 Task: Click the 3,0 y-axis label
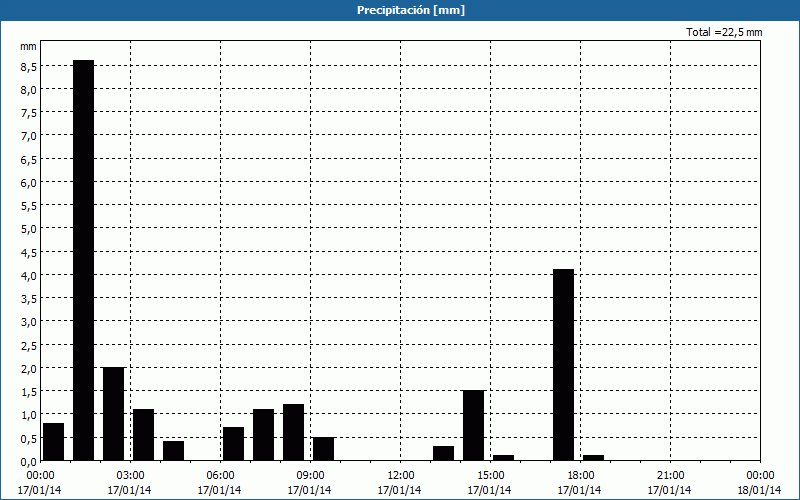pyautogui.click(x=28, y=321)
